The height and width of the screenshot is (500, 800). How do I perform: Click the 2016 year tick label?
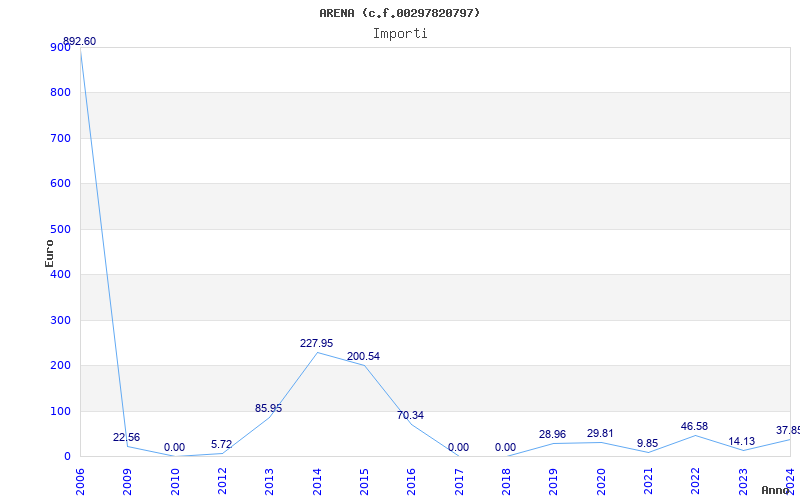(x=411, y=481)
